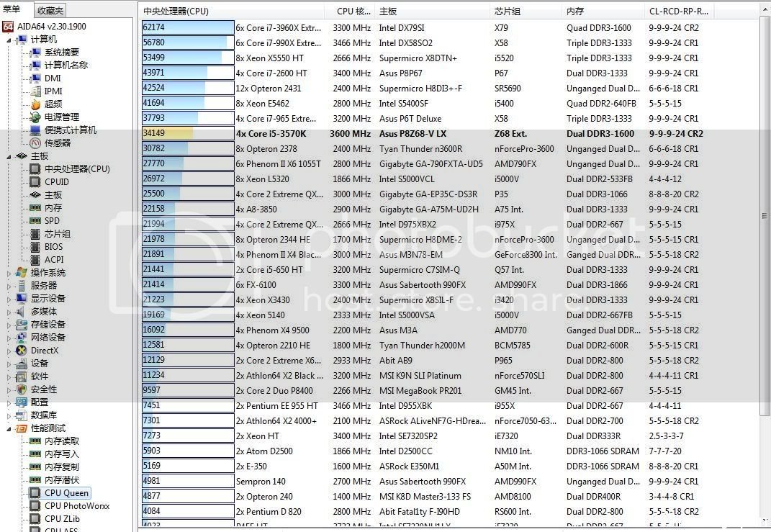
Task: Select the 网络设备 network icon
Action: (x=22, y=338)
